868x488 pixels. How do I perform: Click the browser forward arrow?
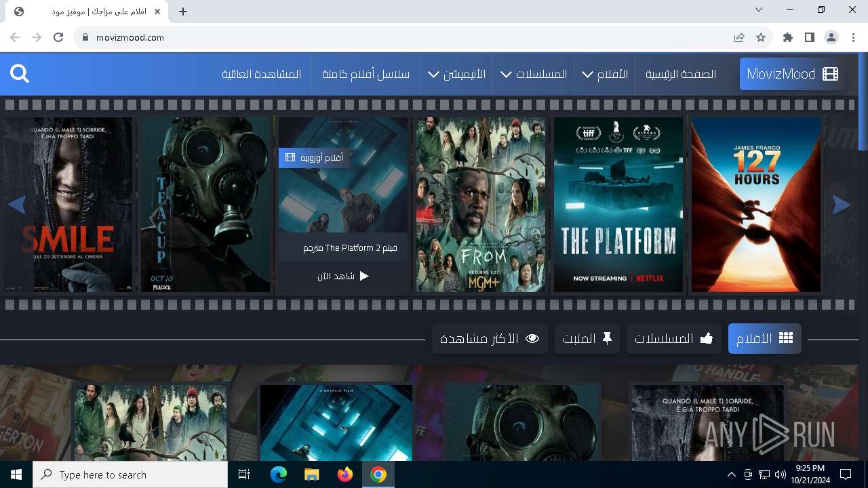[37, 37]
